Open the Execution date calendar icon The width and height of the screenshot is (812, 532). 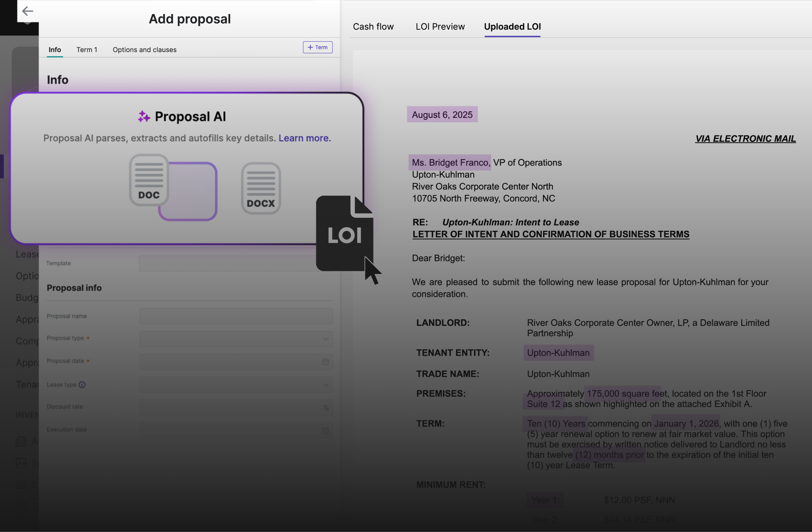pyautogui.click(x=325, y=431)
